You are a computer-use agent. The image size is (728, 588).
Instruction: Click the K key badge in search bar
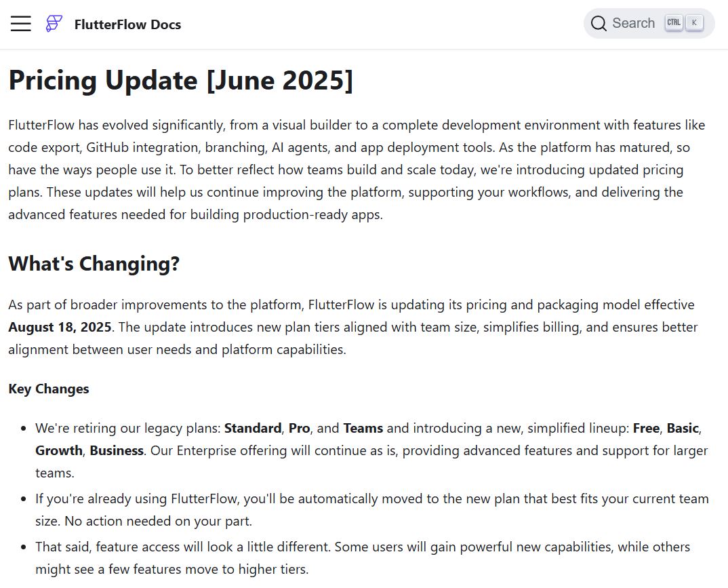click(x=694, y=22)
